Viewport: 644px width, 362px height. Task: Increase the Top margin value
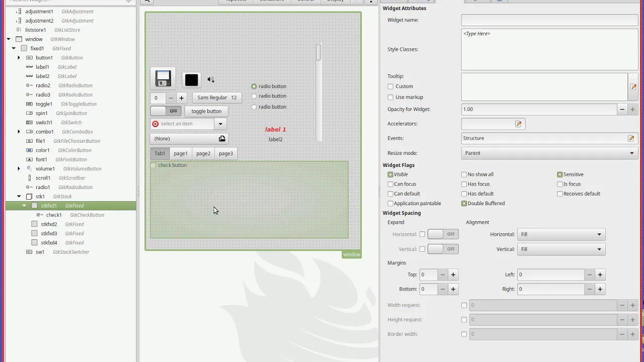click(453, 275)
